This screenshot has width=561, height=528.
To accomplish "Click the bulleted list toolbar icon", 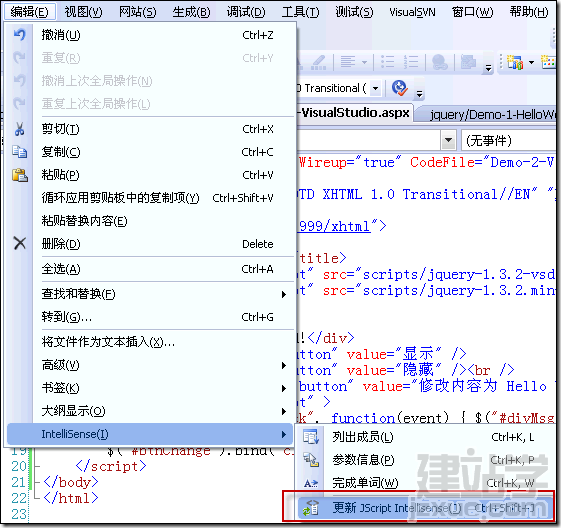I will click(x=387, y=62).
